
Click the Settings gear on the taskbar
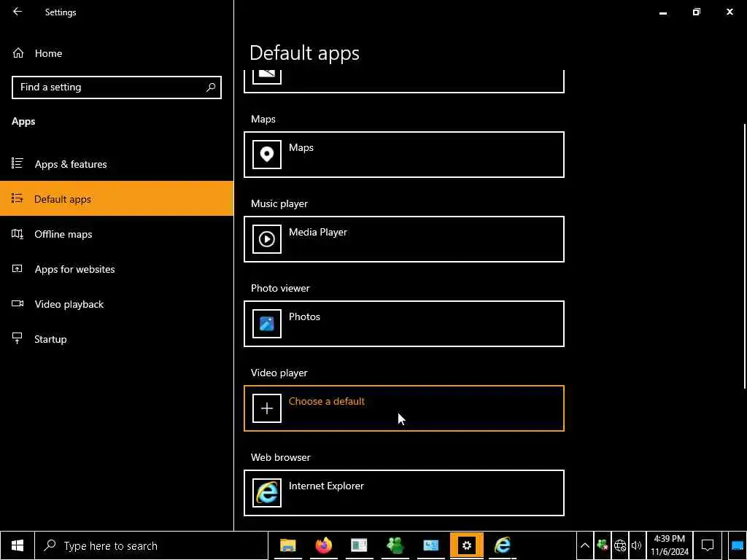tap(466, 545)
